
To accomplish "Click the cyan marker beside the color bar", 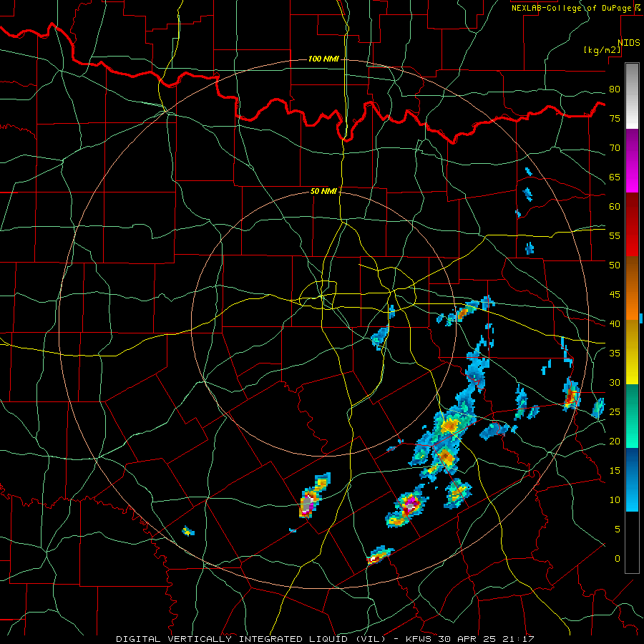I will (642, 318).
